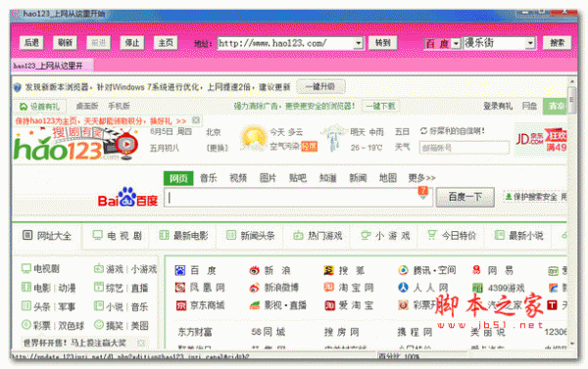Open the 电视剧 category tab

[x=117, y=236]
